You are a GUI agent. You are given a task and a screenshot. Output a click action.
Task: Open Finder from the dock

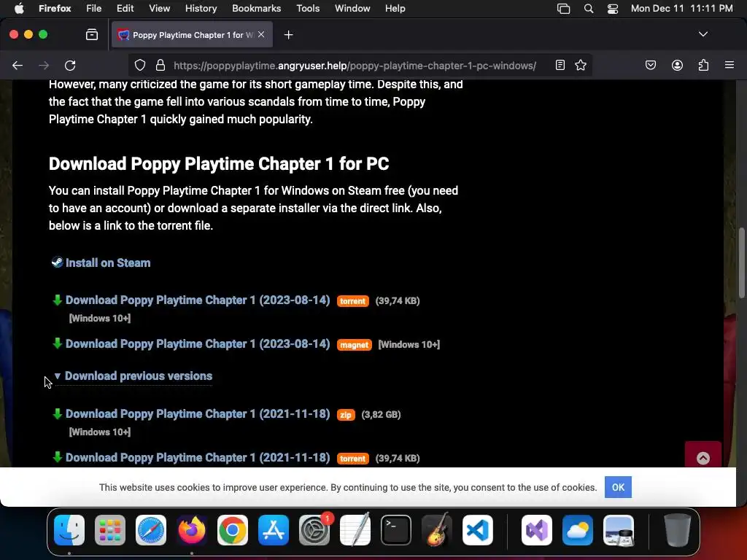coord(69,530)
